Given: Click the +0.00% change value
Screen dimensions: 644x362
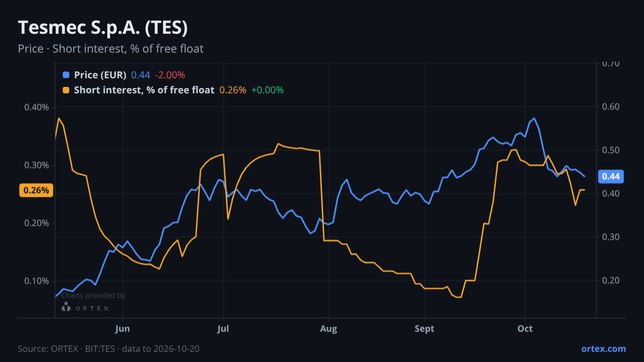Looking at the screenshot, I should [267, 90].
